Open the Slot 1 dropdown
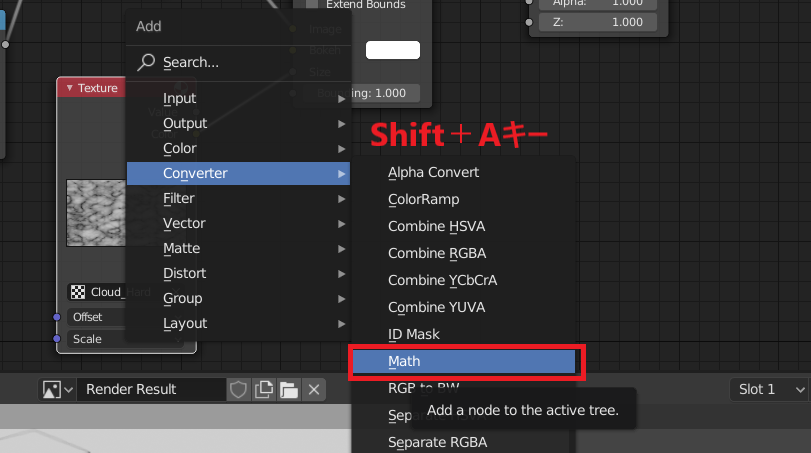The width and height of the screenshot is (811, 453). pyautogui.click(x=770, y=389)
